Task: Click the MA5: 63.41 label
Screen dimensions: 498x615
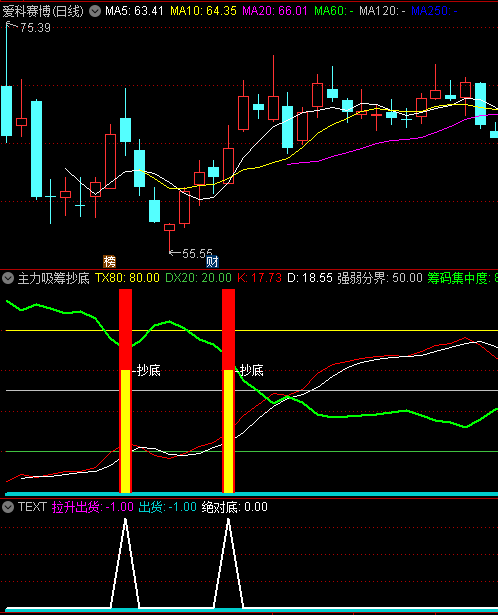Action: click(134, 11)
